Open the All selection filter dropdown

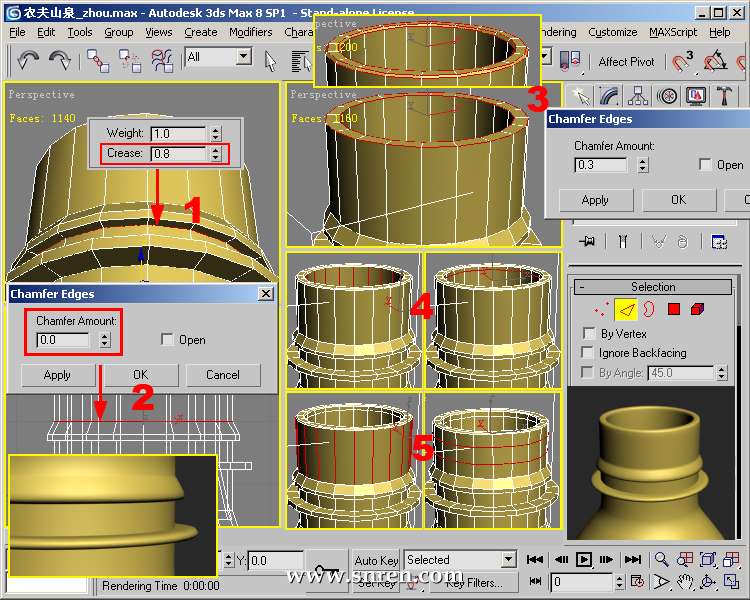(244, 56)
